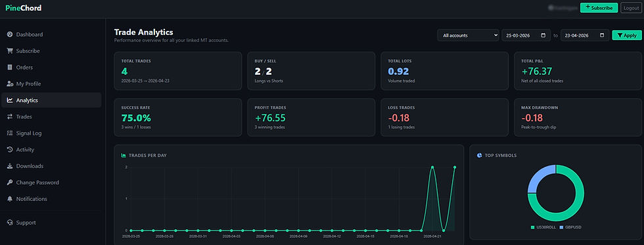Viewport: 644px width, 245px height.
Task: Go to Change Password page
Action: coord(51,182)
